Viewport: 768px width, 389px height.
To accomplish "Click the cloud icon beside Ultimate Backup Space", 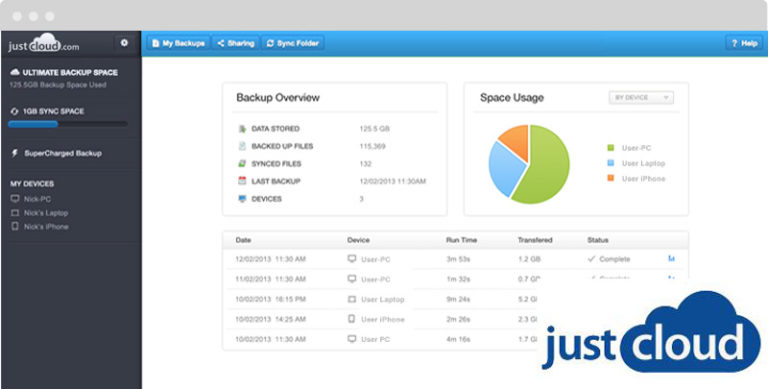I will [x=15, y=73].
